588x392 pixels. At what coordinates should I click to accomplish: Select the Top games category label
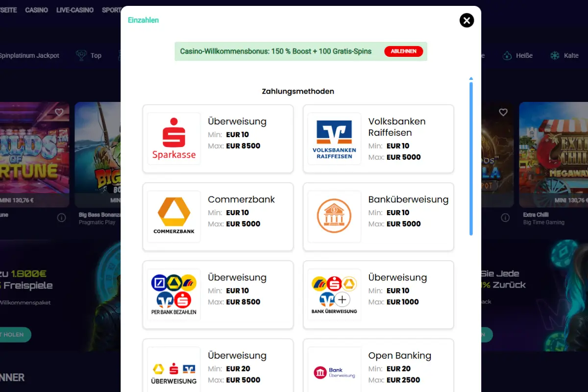tap(96, 55)
